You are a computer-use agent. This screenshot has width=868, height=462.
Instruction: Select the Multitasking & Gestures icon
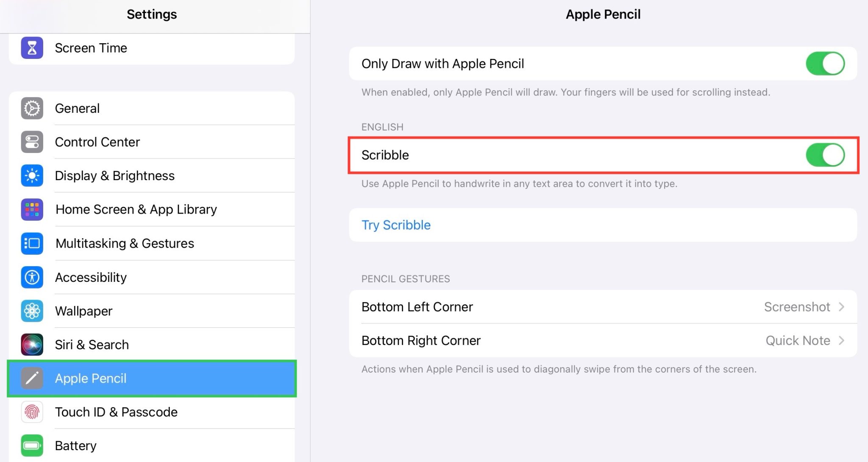[31, 243]
